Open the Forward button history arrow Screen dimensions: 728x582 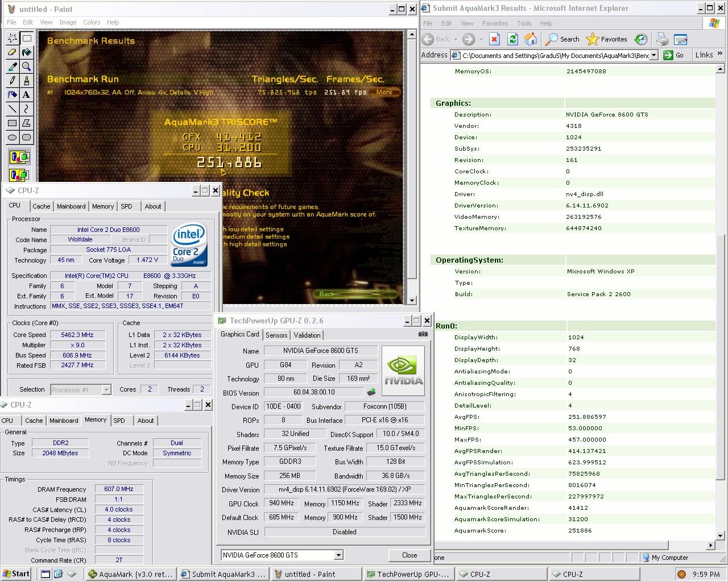pyautogui.click(x=481, y=39)
